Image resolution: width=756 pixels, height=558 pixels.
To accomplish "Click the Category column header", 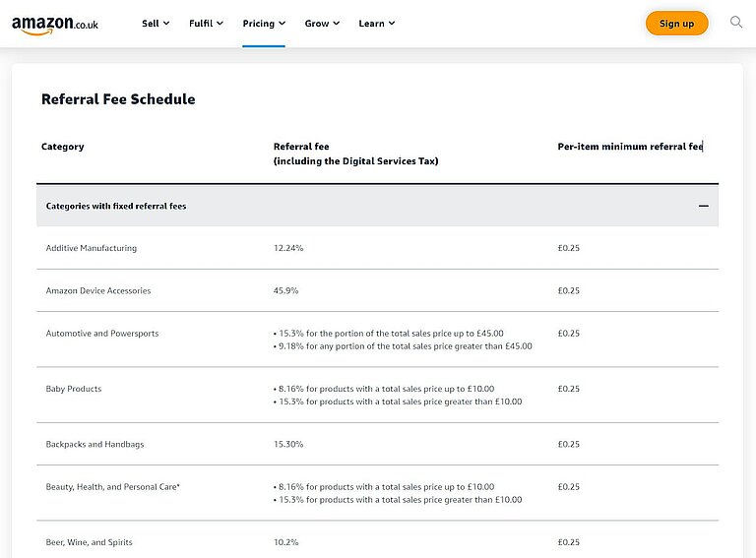I will click(63, 147).
